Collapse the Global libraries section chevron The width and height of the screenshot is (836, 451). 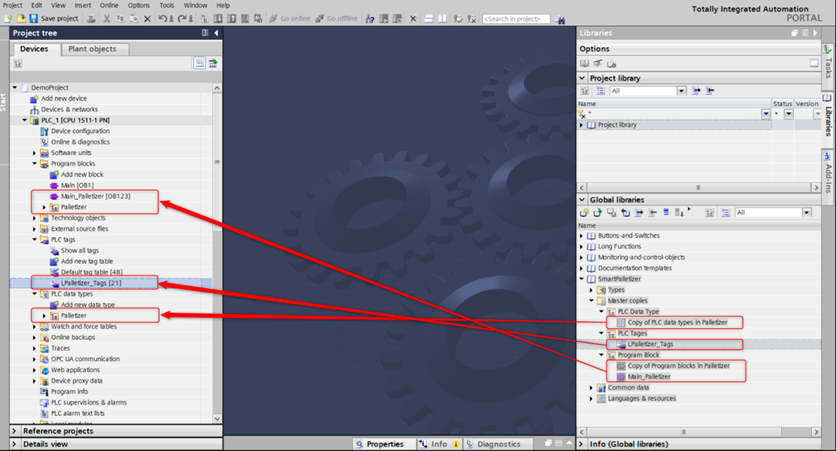582,199
